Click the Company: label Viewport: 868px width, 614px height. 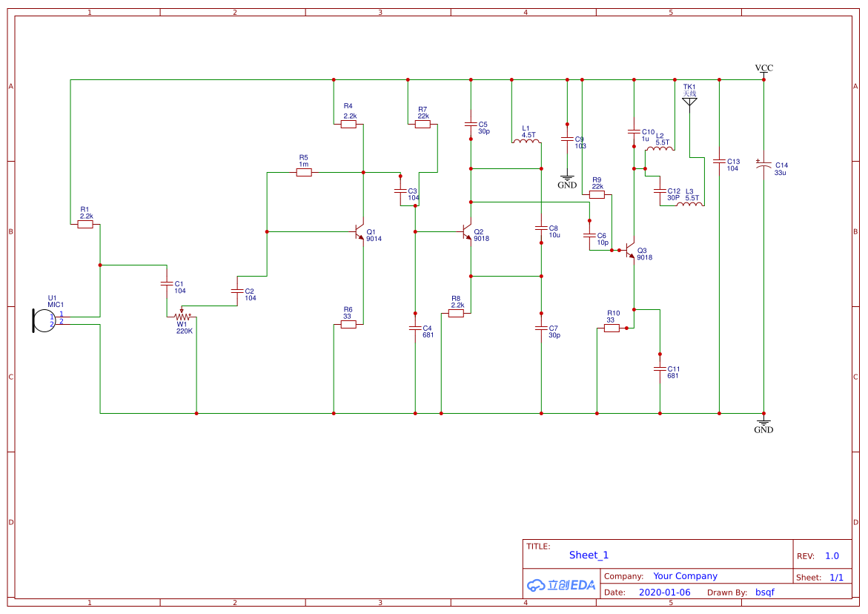pos(624,576)
